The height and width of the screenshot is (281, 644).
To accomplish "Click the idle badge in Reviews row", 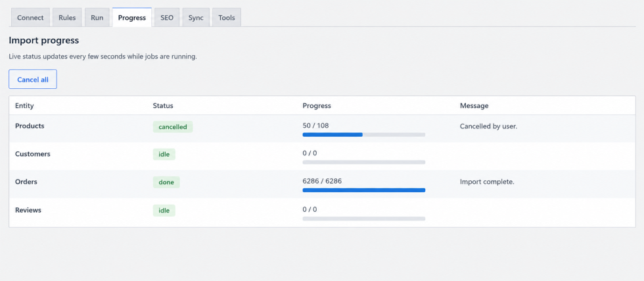I will [x=164, y=210].
